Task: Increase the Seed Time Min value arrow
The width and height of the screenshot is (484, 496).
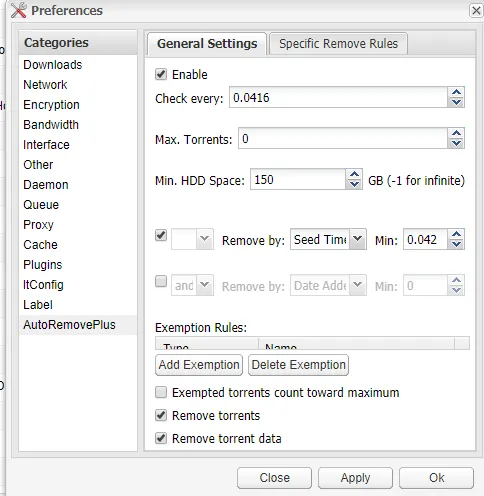Action: (x=456, y=234)
